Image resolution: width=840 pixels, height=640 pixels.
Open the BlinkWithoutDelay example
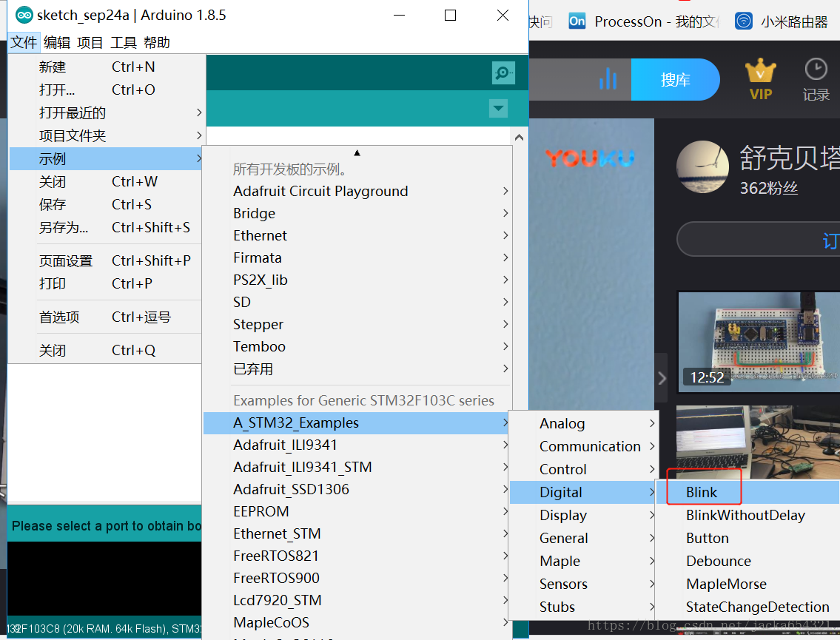748,515
